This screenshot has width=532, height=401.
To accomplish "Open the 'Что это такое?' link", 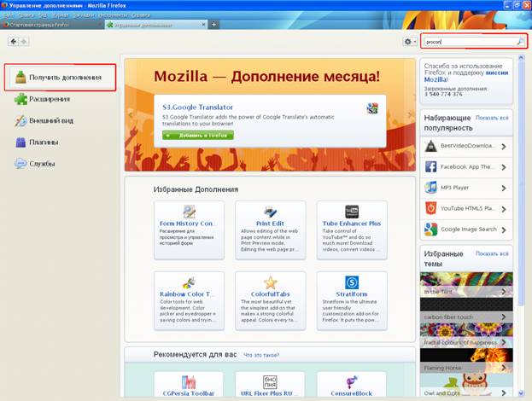I will 261,355.
